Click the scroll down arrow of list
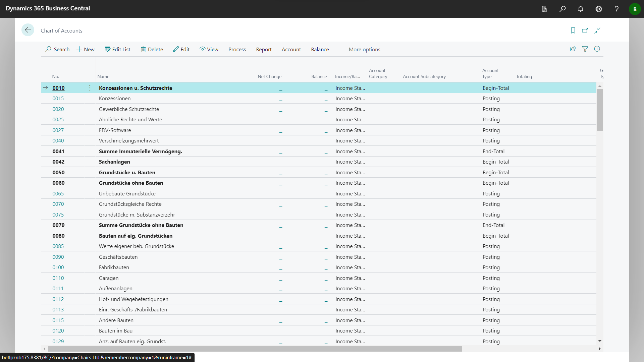The width and height of the screenshot is (644, 362). (600, 341)
